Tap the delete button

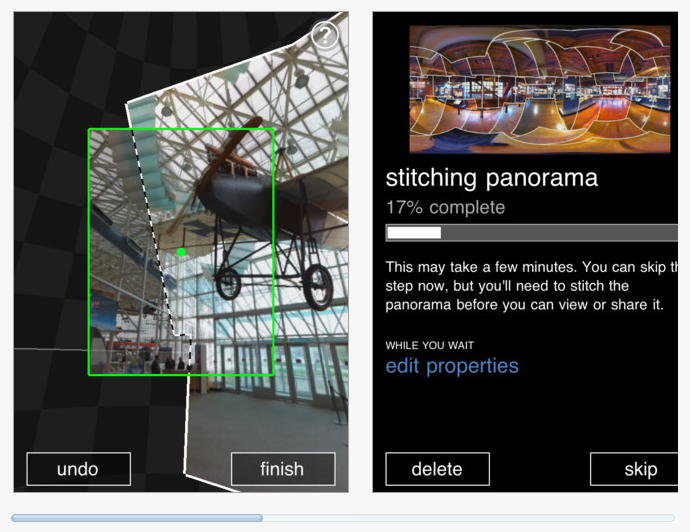(437, 469)
